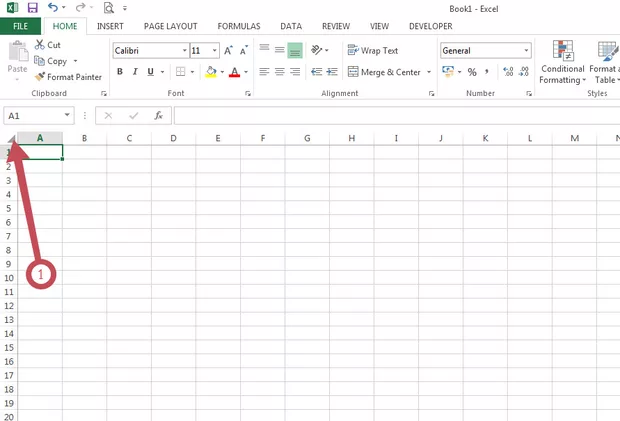Increase cell indent

332,72
